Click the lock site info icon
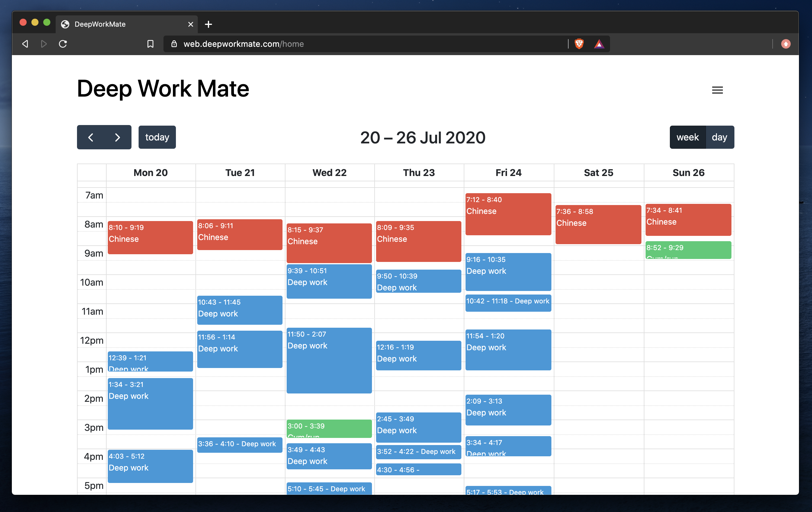Viewport: 812px width, 512px height. (x=174, y=44)
